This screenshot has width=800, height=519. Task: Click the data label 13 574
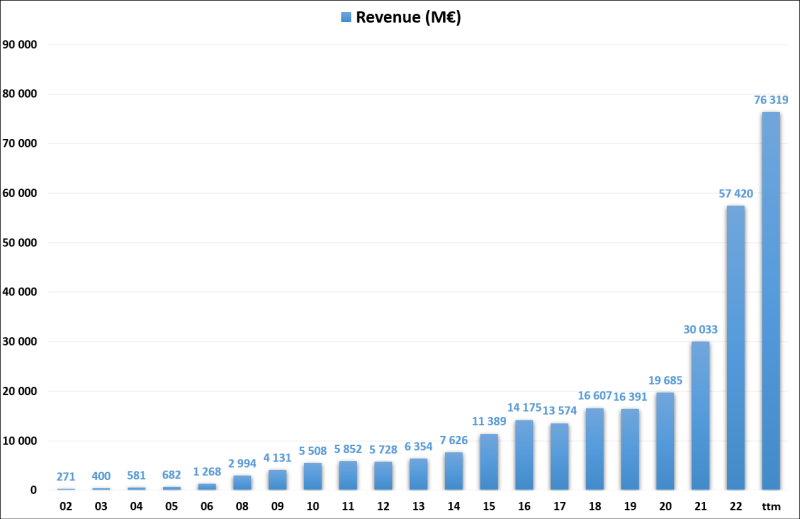560,410
